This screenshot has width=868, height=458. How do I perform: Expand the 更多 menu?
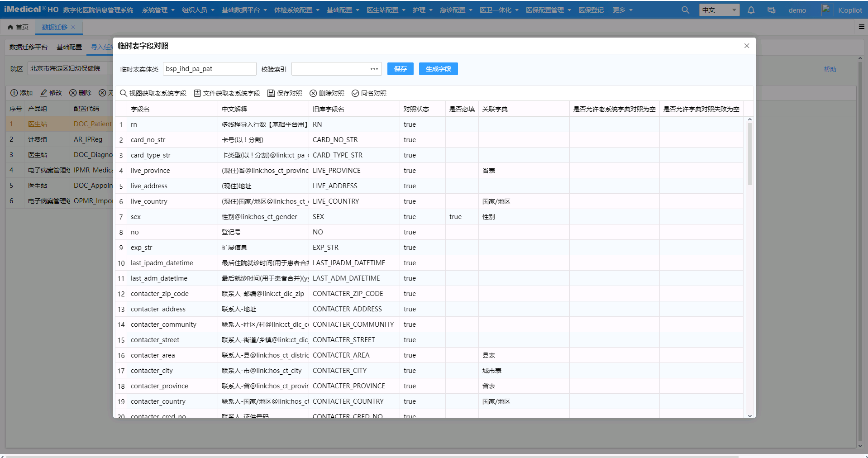coord(622,10)
